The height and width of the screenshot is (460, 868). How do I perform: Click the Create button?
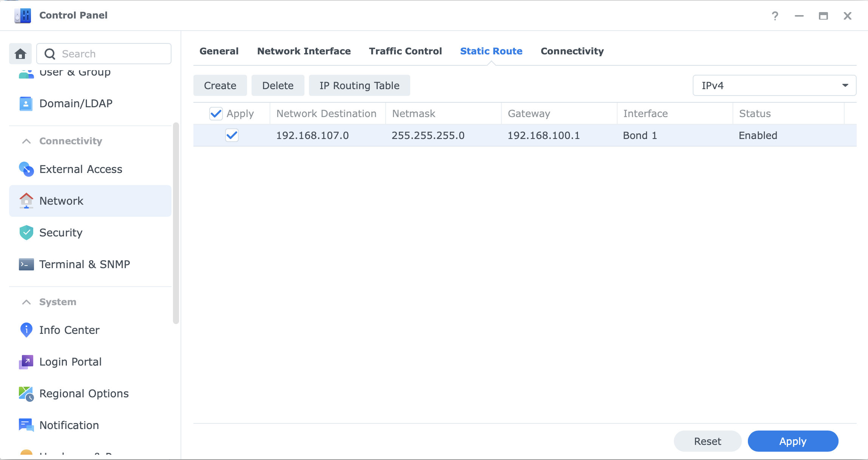221,86
